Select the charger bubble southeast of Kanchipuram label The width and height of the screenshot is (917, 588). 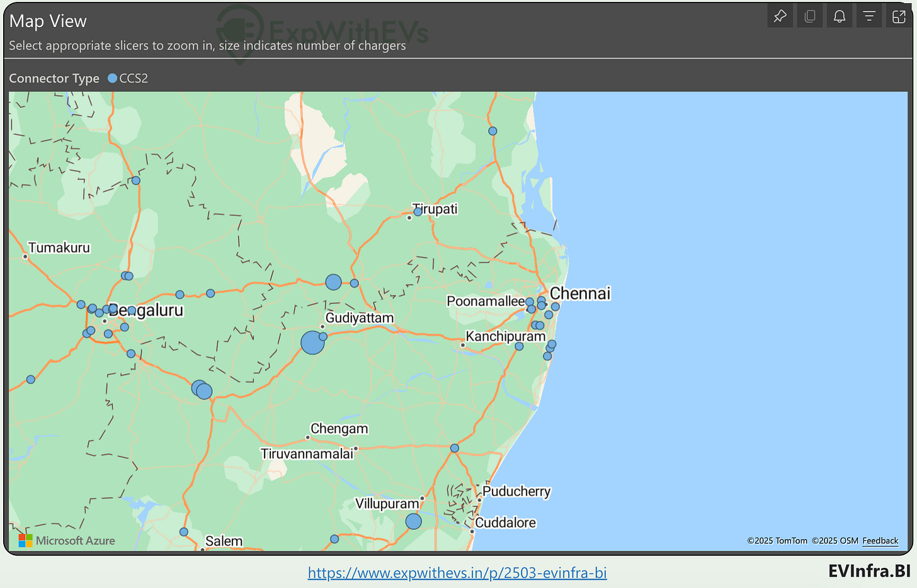(x=519, y=346)
